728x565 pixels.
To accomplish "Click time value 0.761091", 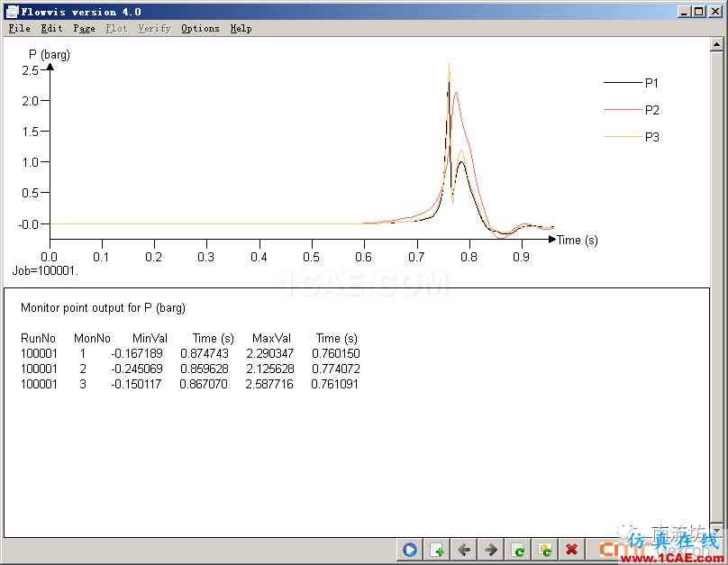I will click(335, 384).
